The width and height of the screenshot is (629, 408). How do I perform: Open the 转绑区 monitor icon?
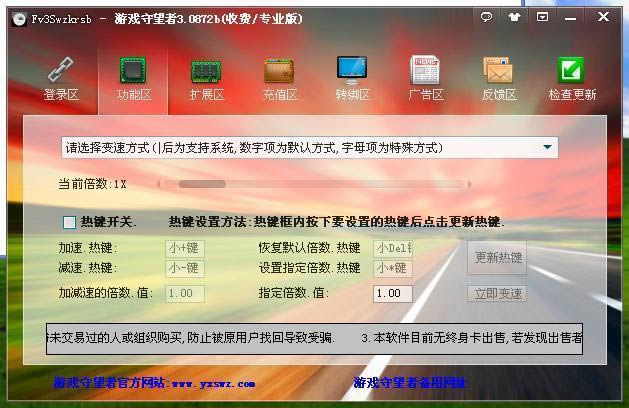tap(353, 71)
